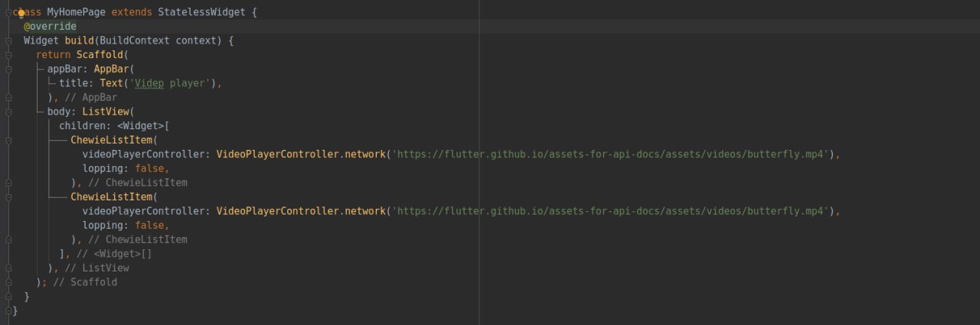Viewport: 980px width, 325px height.
Task: Click the yellow lightbulb intention icon
Action: coord(21,13)
